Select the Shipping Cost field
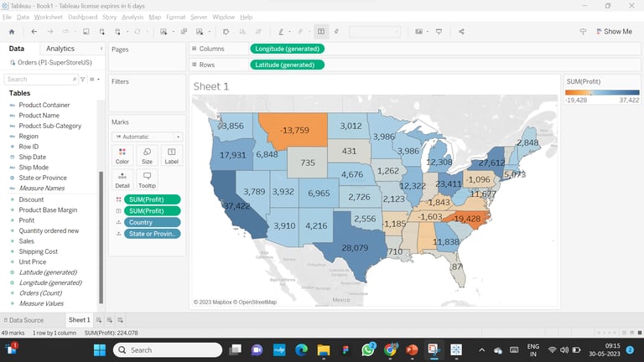This screenshot has width=644, height=362. coord(39,251)
